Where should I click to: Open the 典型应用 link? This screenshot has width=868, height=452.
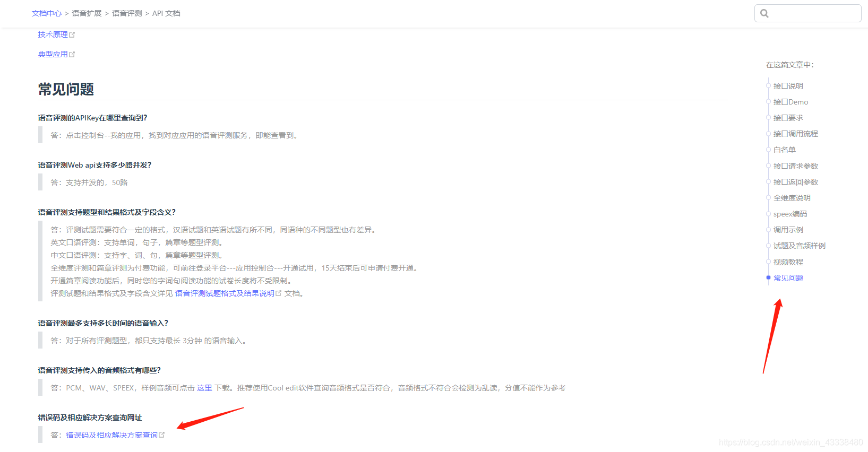53,54
